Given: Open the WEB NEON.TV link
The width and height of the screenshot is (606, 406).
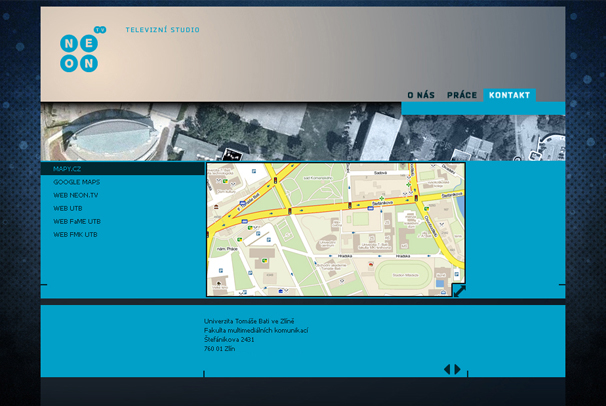Looking at the screenshot, I should point(76,195).
